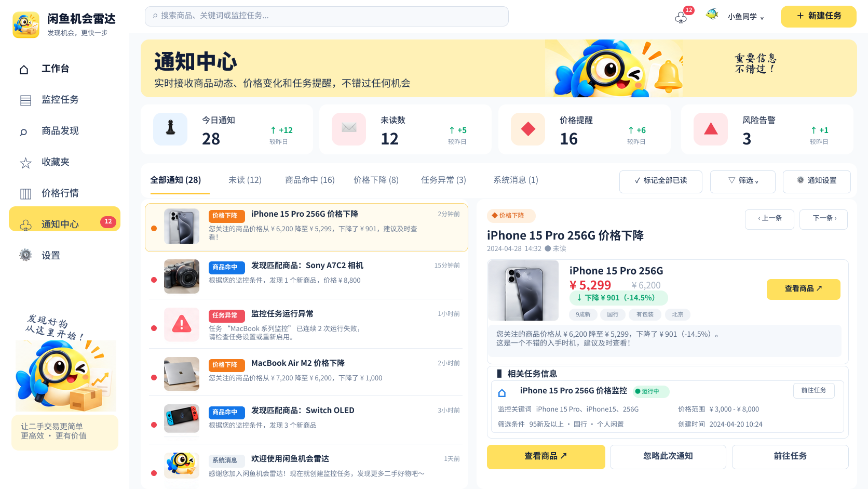
Task: Click the 上一条 navigation button
Action: coord(769,219)
